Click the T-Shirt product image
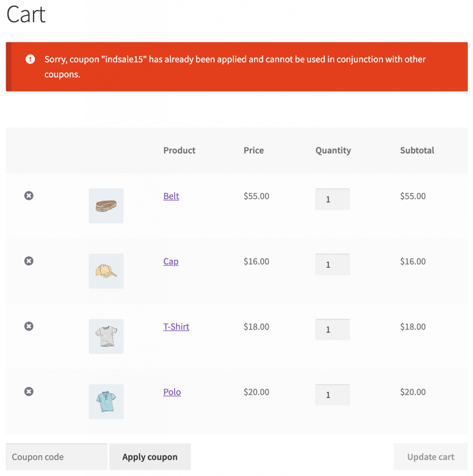 pyautogui.click(x=106, y=336)
